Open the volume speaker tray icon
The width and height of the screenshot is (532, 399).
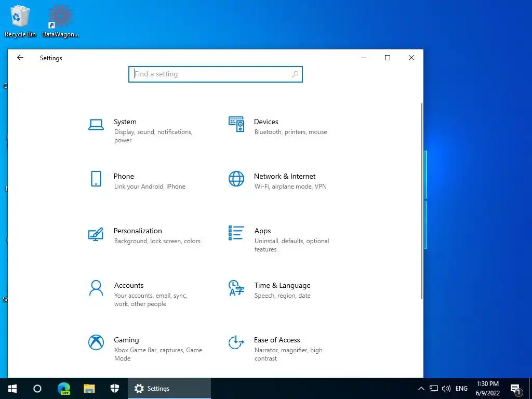point(446,389)
